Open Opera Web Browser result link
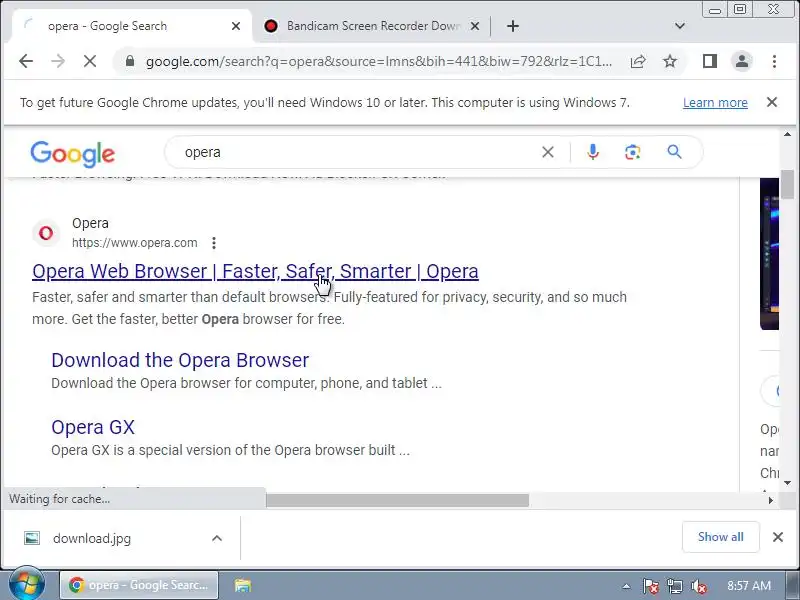This screenshot has width=800, height=600. point(255,271)
